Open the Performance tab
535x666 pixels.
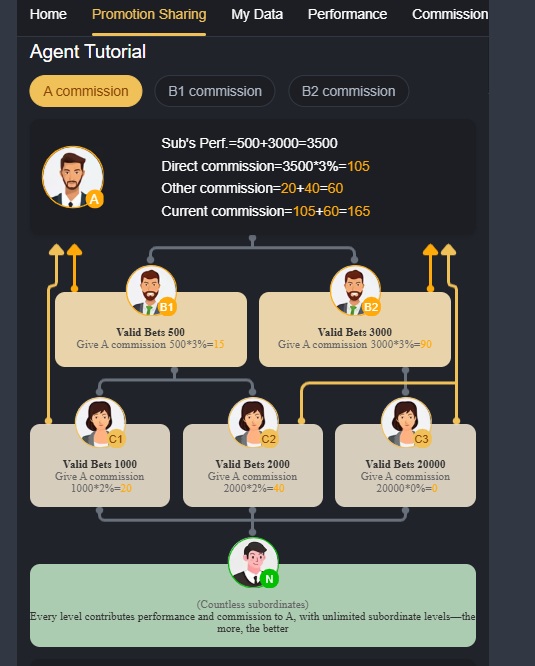pos(347,14)
